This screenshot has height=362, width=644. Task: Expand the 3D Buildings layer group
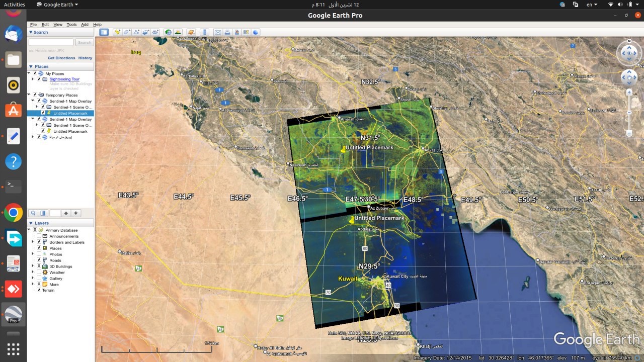coord(33,266)
